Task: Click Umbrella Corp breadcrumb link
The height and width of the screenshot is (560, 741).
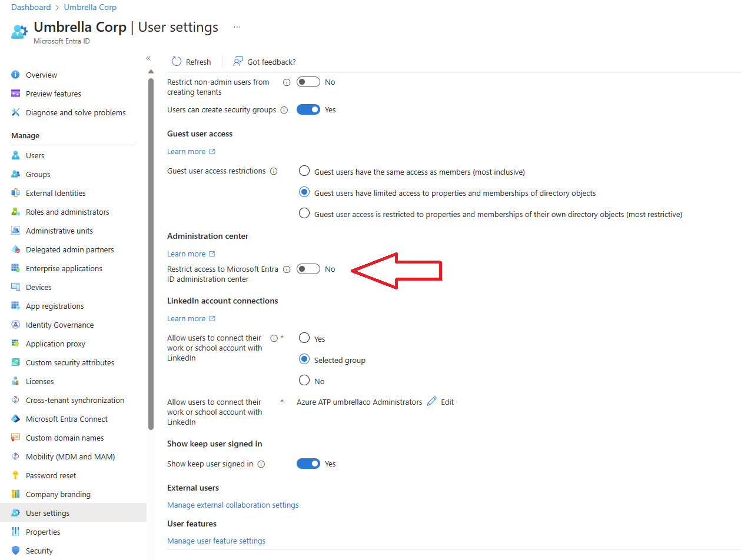Action: click(x=90, y=7)
